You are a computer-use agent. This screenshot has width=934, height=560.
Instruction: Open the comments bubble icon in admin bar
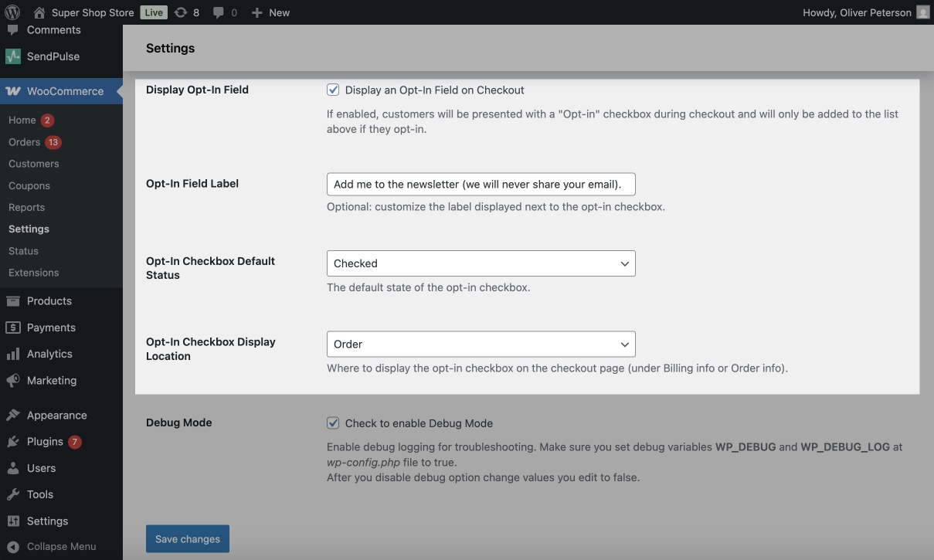click(218, 12)
